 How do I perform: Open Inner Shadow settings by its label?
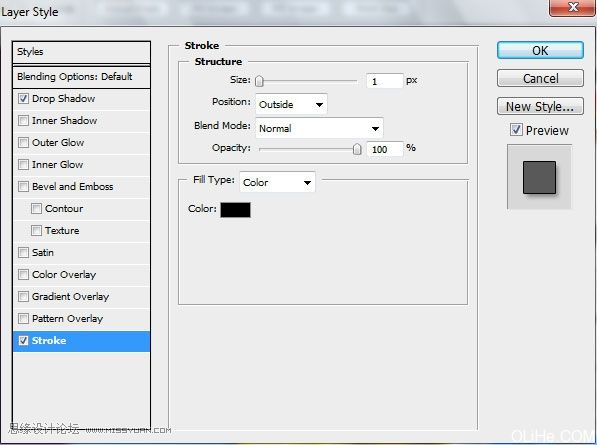click(x=64, y=121)
